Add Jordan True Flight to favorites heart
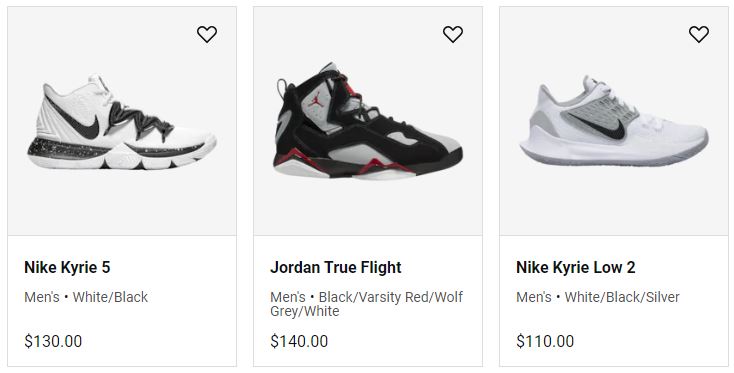The height and width of the screenshot is (373, 734). tap(453, 34)
